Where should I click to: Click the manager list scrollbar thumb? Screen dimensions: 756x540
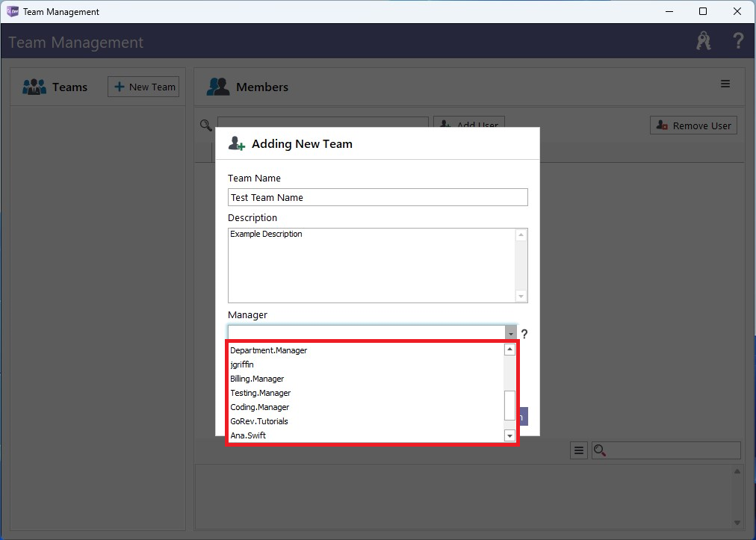(x=509, y=406)
